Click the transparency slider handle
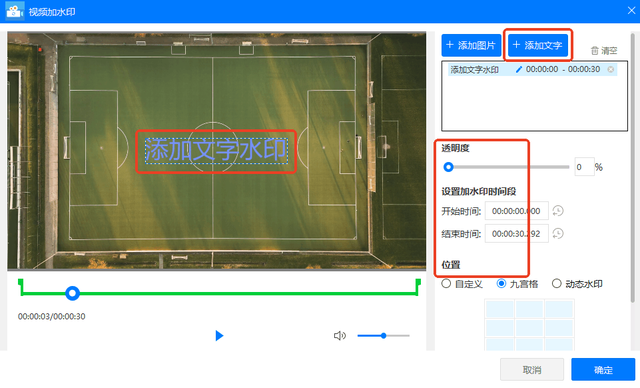Viewport: 640px width, 388px height. point(448,167)
